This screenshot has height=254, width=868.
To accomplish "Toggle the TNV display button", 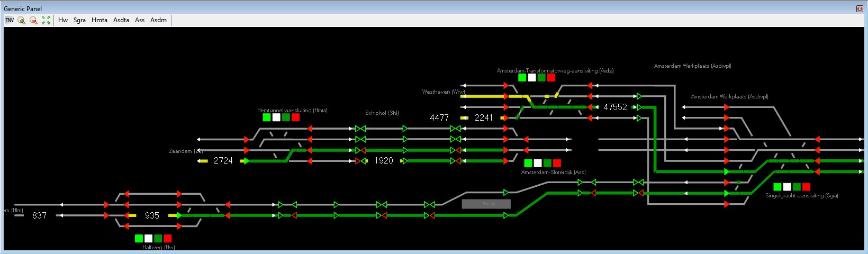I will (x=10, y=20).
